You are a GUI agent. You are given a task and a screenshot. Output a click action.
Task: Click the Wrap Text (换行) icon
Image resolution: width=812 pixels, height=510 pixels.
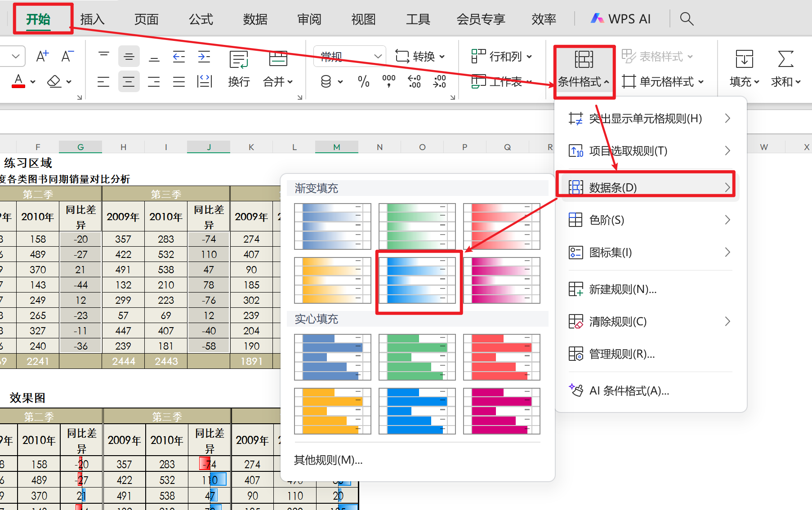(x=239, y=69)
